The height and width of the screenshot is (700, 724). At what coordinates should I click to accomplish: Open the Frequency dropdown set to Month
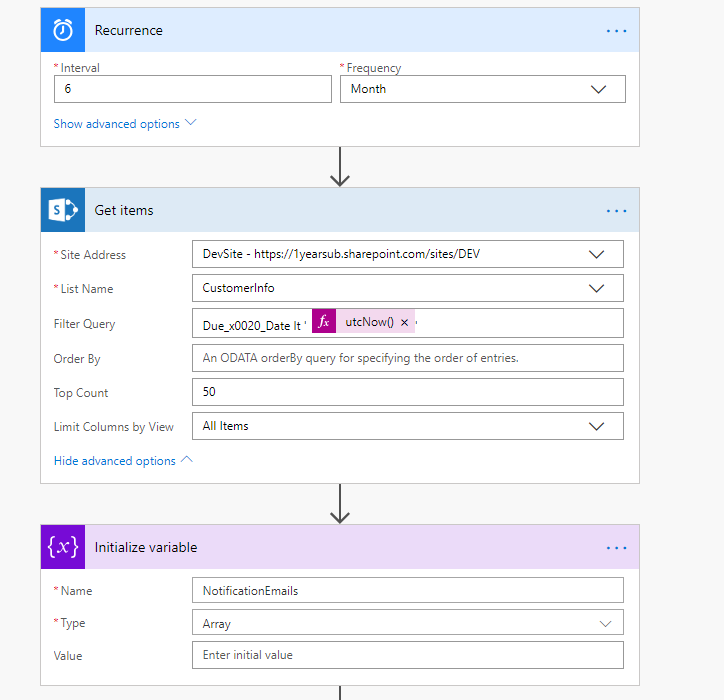483,89
